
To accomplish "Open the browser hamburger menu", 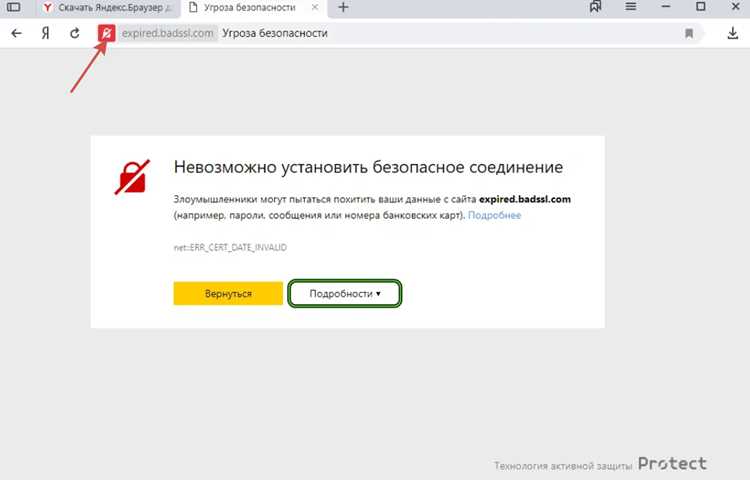I will pos(631,7).
